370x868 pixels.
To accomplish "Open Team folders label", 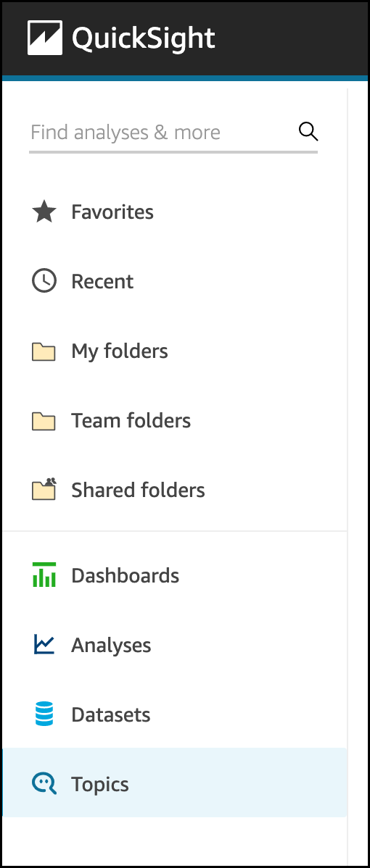I will [131, 421].
